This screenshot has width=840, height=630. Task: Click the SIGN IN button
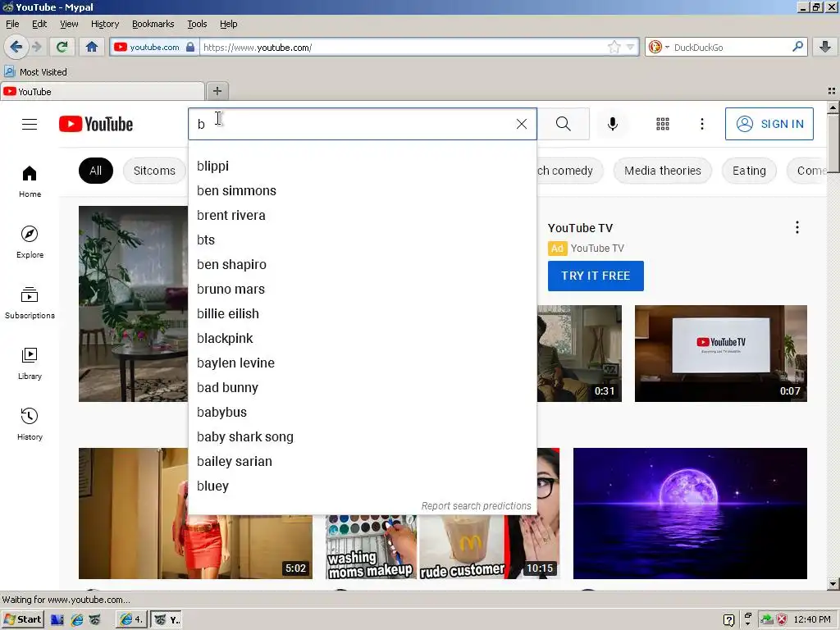point(769,124)
